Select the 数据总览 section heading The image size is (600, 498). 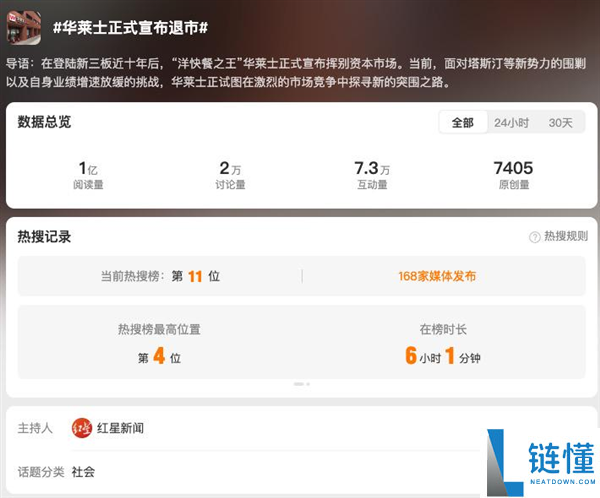(44, 122)
